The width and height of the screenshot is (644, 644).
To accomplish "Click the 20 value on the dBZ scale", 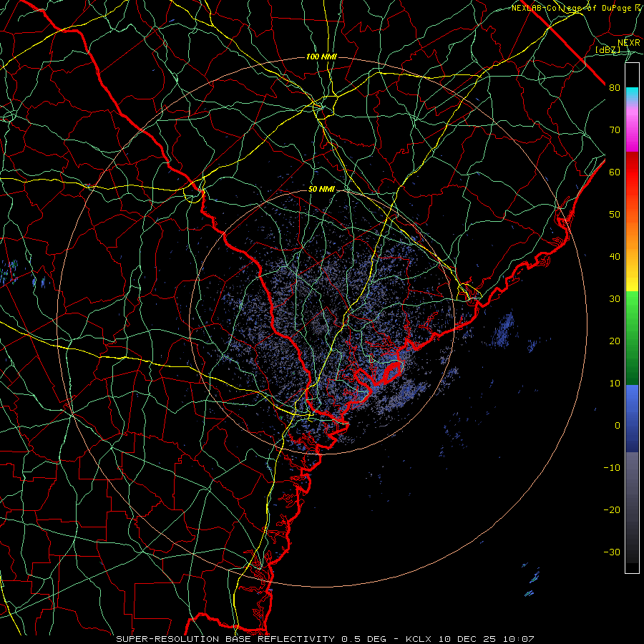I will (x=615, y=341).
